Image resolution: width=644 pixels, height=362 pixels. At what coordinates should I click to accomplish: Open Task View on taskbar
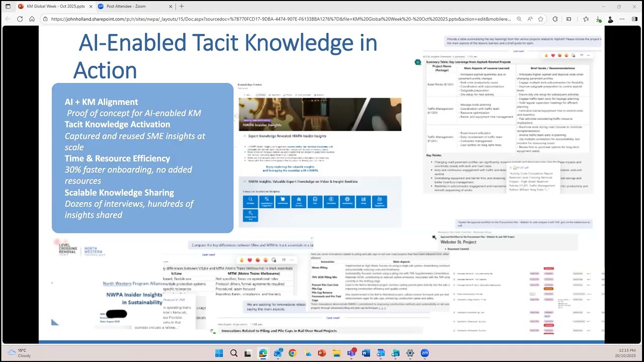(248, 353)
